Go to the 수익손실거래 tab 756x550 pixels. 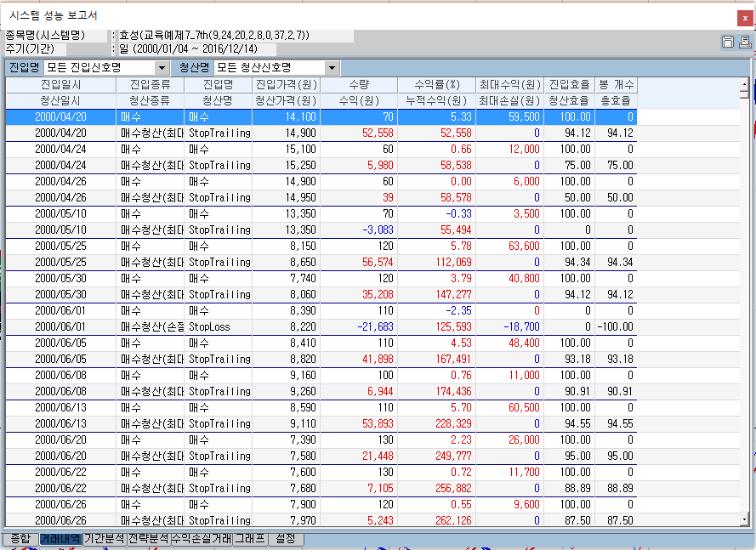201,538
